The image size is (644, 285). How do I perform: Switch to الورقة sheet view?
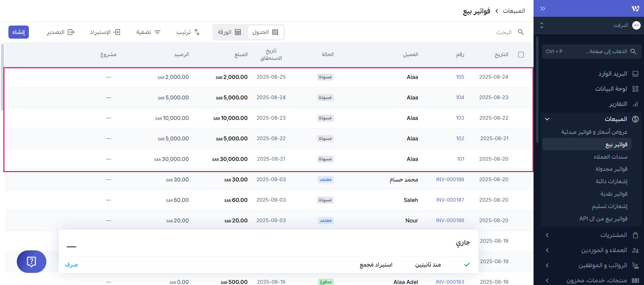(x=229, y=32)
